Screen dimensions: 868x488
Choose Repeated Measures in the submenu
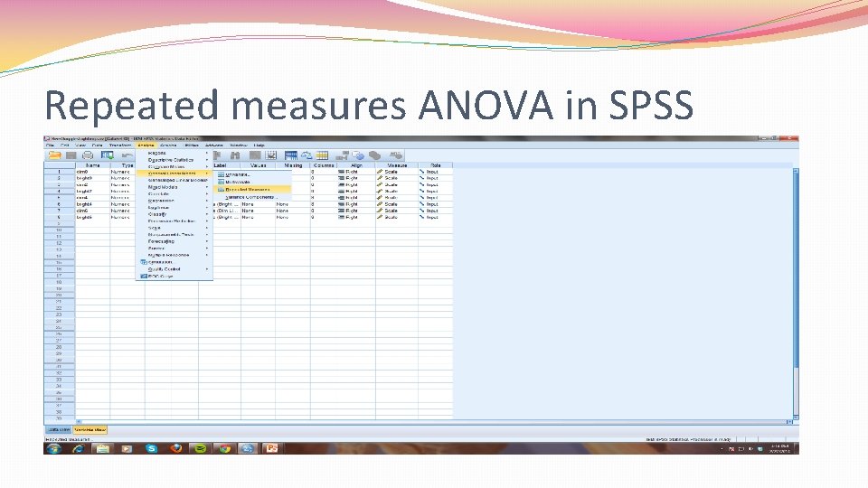click(x=252, y=189)
